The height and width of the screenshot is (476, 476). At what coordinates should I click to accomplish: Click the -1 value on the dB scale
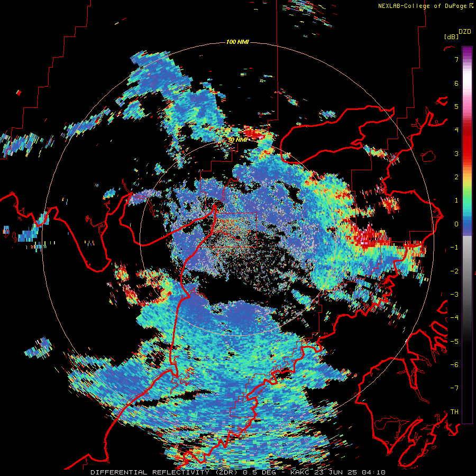454,248
